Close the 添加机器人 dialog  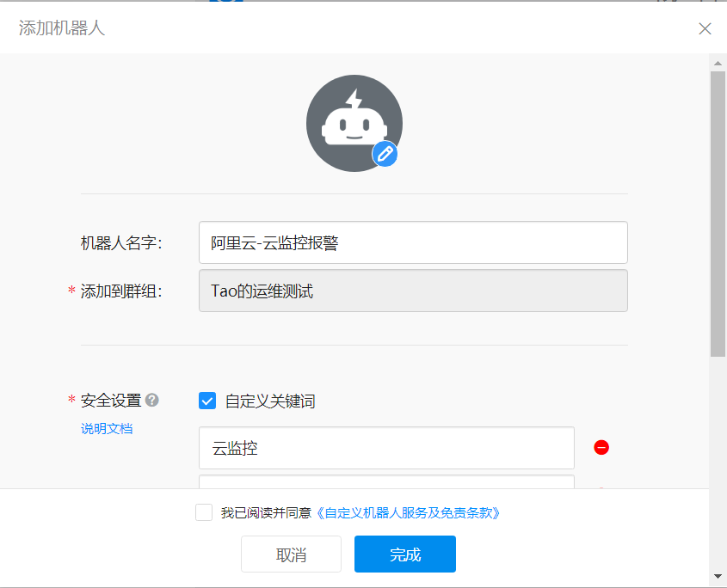705,28
